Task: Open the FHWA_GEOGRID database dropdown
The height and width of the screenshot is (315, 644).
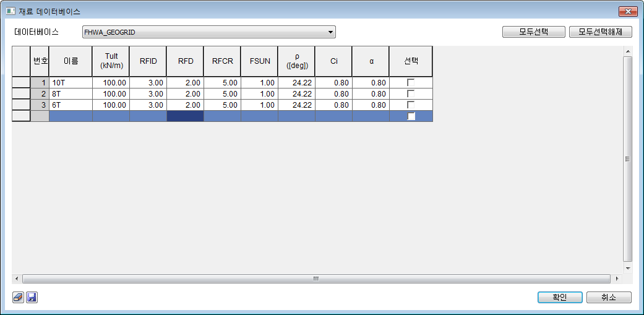Action: pos(331,32)
